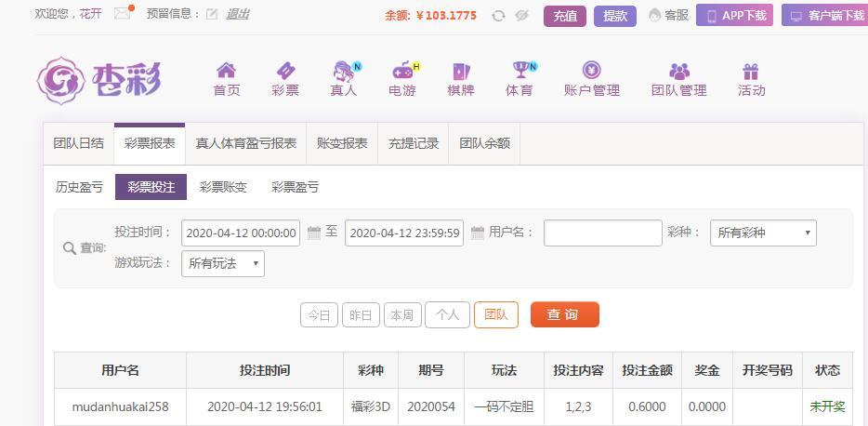
Task: Click the 状态 column header
Action: point(828,370)
